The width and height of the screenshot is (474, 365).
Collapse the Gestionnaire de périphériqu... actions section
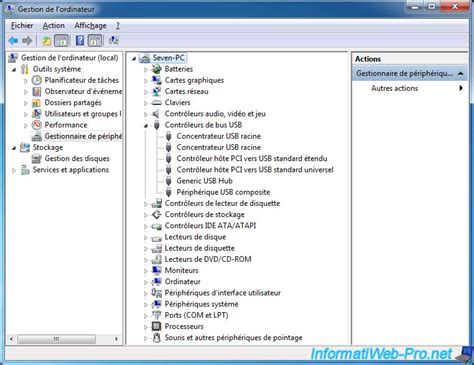(x=460, y=73)
